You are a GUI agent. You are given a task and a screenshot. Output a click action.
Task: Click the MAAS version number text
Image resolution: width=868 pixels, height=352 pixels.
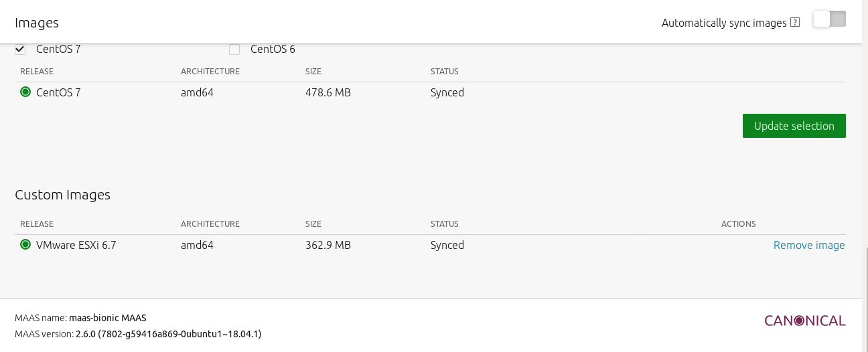(168, 333)
